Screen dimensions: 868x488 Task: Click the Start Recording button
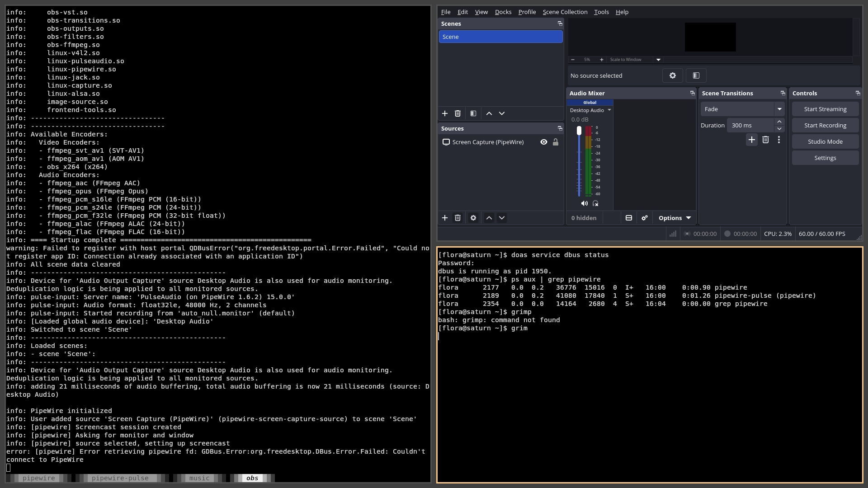tap(825, 125)
